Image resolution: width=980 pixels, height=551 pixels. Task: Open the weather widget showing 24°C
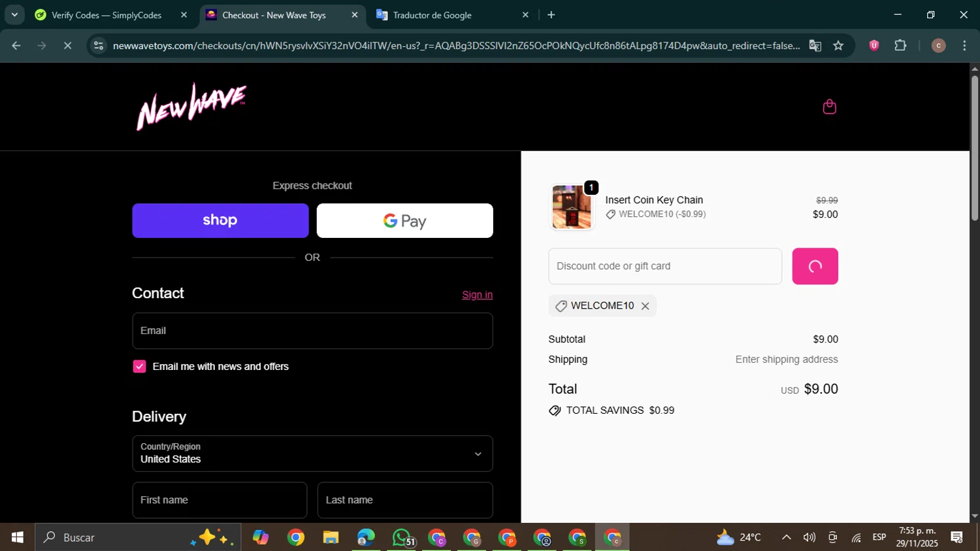(x=739, y=537)
